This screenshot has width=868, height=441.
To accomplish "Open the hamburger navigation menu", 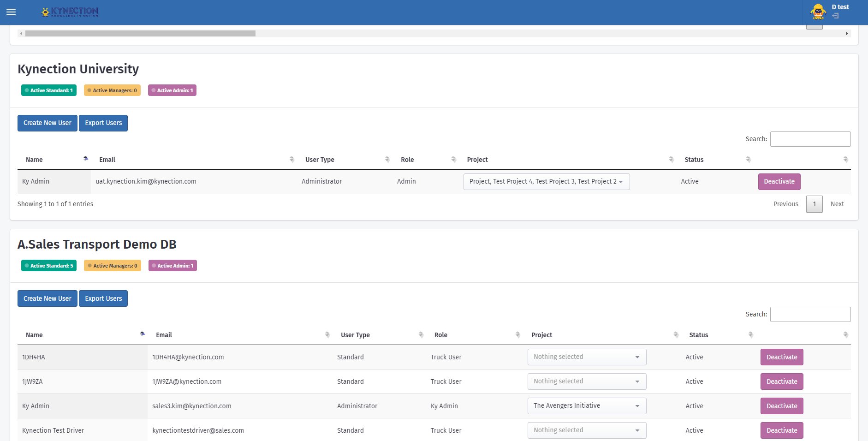I will [11, 12].
